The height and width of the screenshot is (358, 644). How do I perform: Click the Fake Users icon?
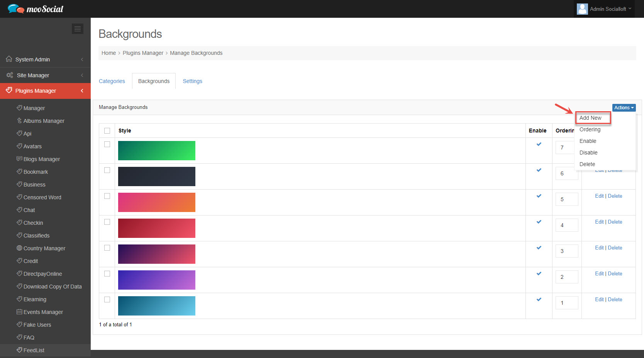click(x=19, y=324)
